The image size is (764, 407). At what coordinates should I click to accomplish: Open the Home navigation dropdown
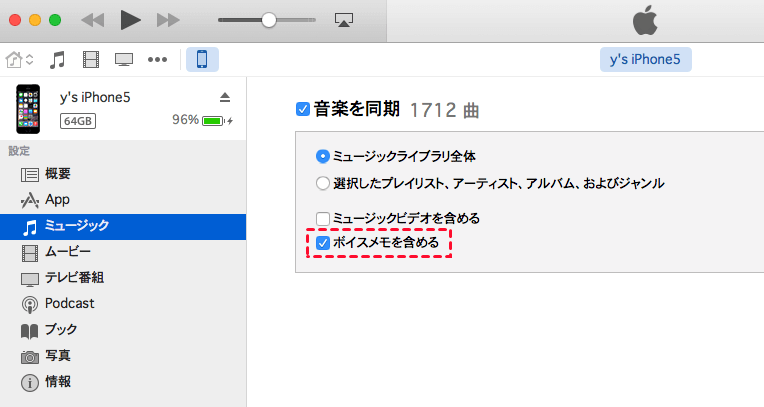point(19,60)
